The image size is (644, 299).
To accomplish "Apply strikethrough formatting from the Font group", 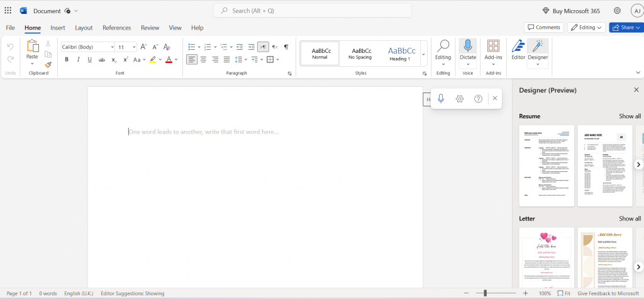I will click(102, 60).
